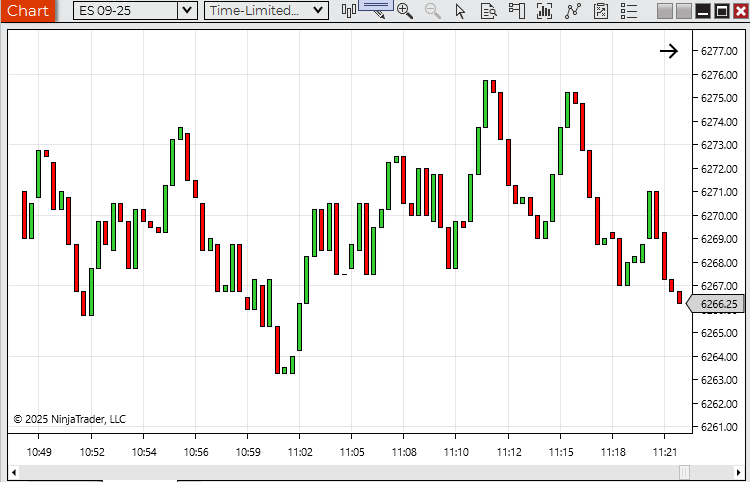Select the drawing tools pencil icon
Image resolution: width=750 pixels, height=482 pixels.
pyautogui.click(x=376, y=11)
